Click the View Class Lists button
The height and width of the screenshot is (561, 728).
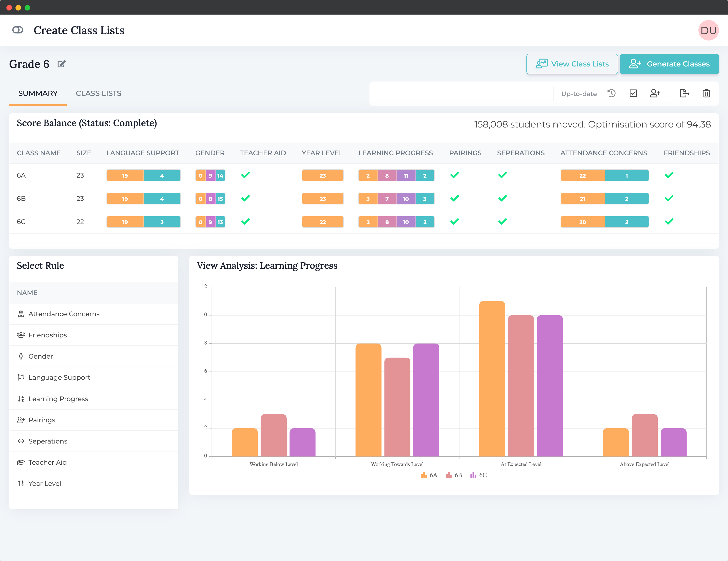click(572, 64)
